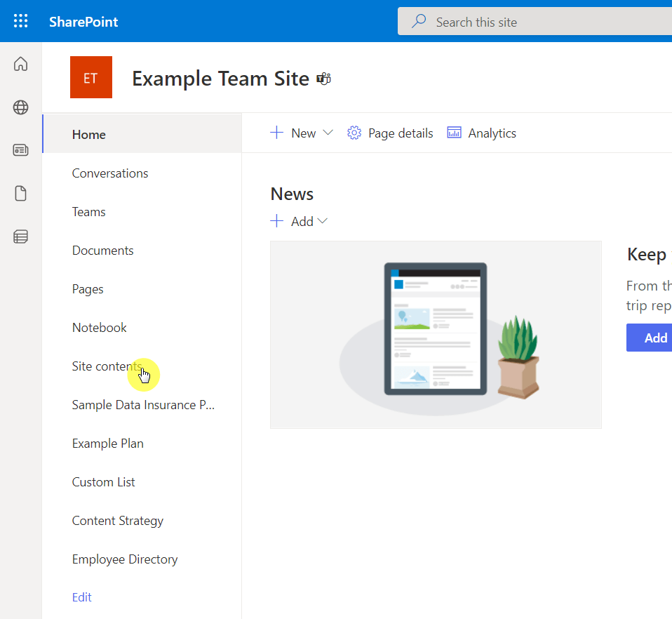This screenshot has height=619, width=672.
Task: Open Example Plan in left navigation
Action: (x=108, y=444)
